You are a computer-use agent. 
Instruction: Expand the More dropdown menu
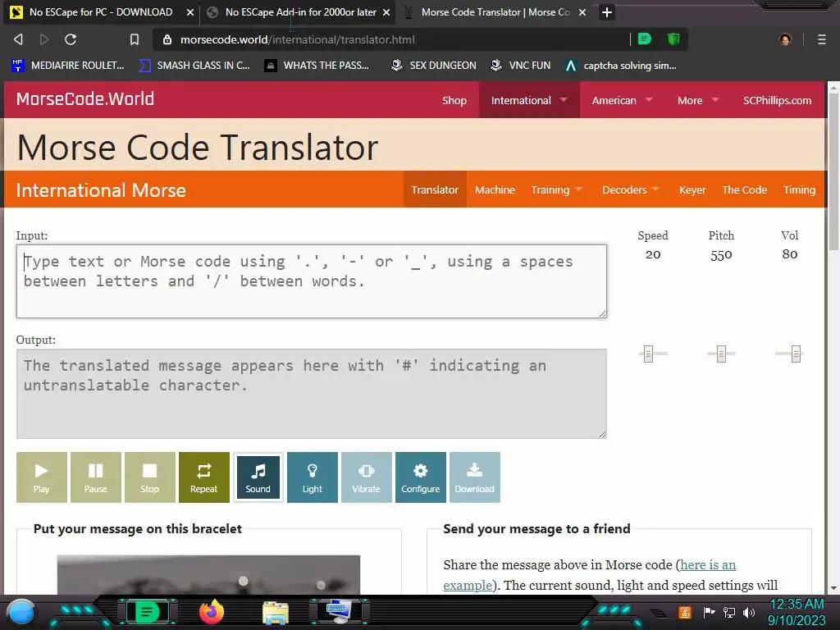click(698, 100)
